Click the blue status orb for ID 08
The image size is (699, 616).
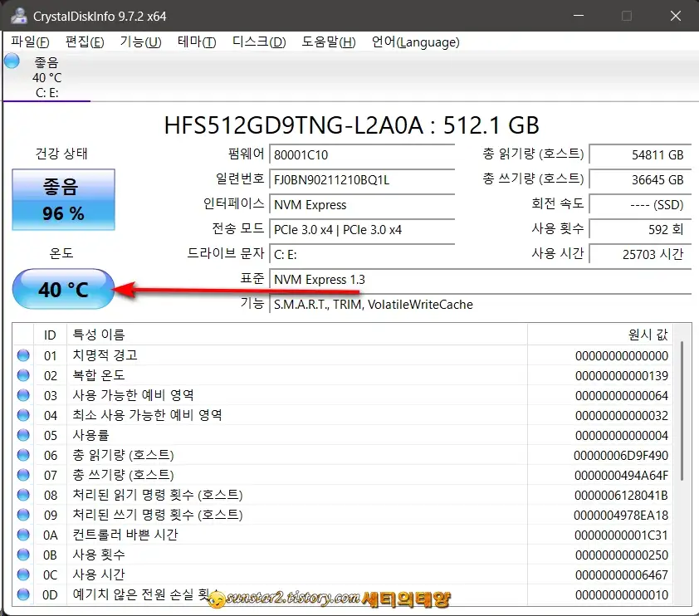tap(23, 495)
